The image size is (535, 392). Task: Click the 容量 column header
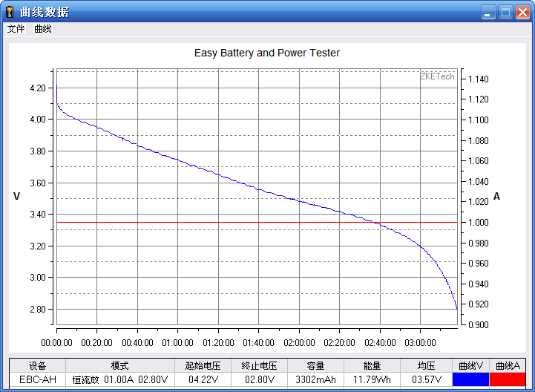(x=315, y=366)
